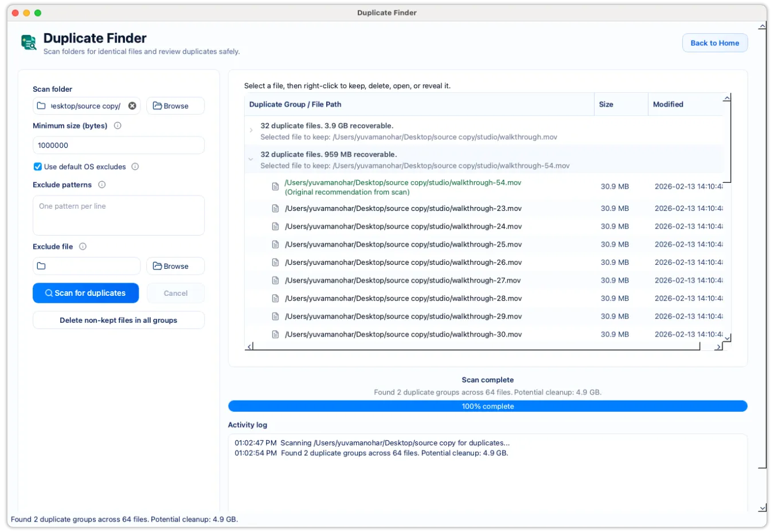Sort by the Size column header
The height and width of the screenshot is (532, 774).
(621, 104)
